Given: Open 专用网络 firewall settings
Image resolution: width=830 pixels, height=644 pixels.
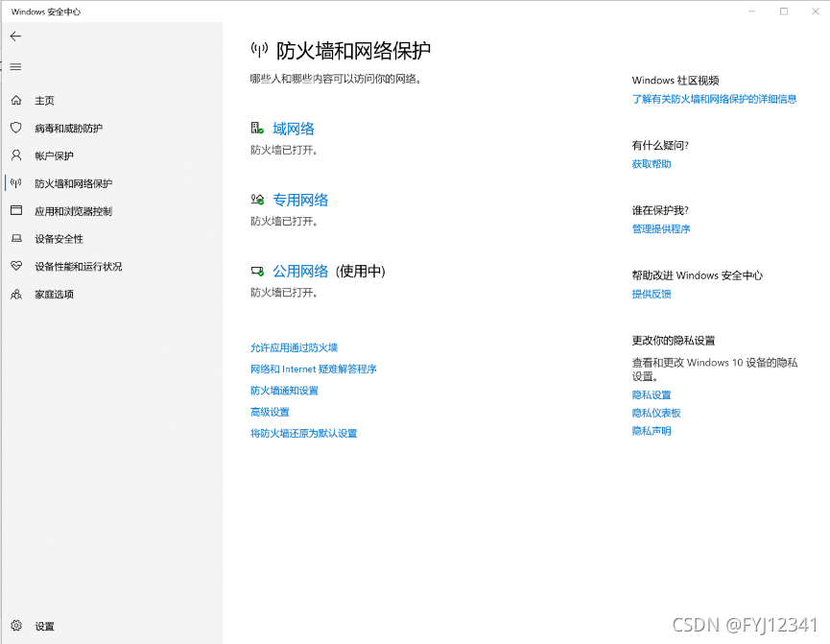Looking at the screenshot, I should point(300,200).
